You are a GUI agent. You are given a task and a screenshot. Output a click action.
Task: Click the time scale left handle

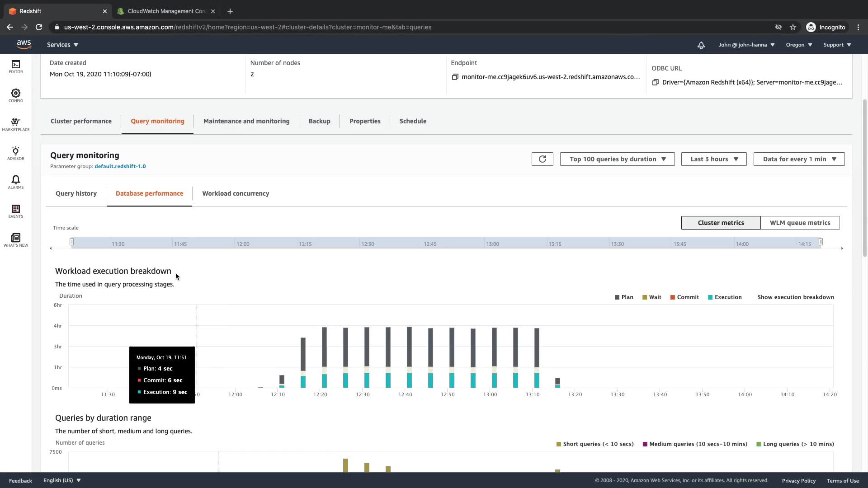click(x=71, y=242)
